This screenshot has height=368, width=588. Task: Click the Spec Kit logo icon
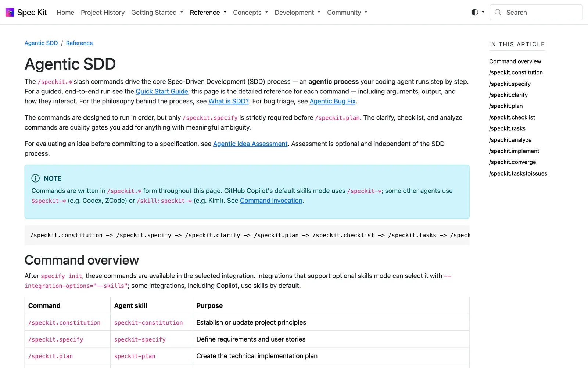point(10,13)
